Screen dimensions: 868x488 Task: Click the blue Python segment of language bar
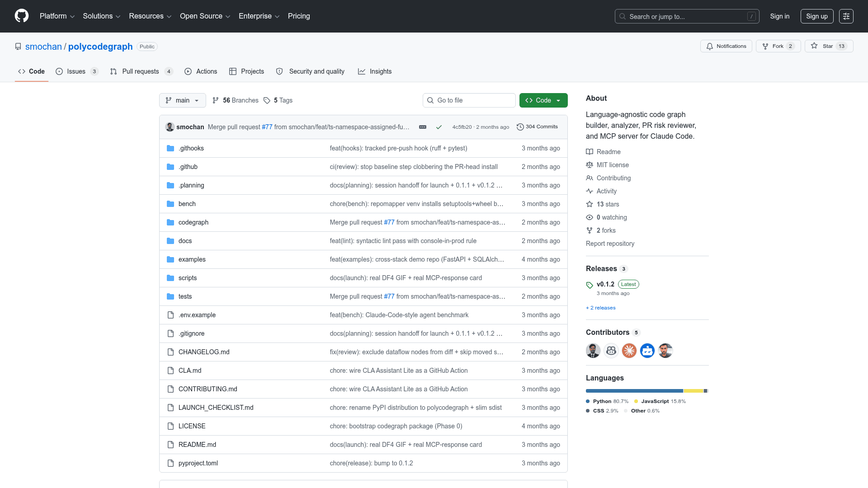(x=634, y=391)
